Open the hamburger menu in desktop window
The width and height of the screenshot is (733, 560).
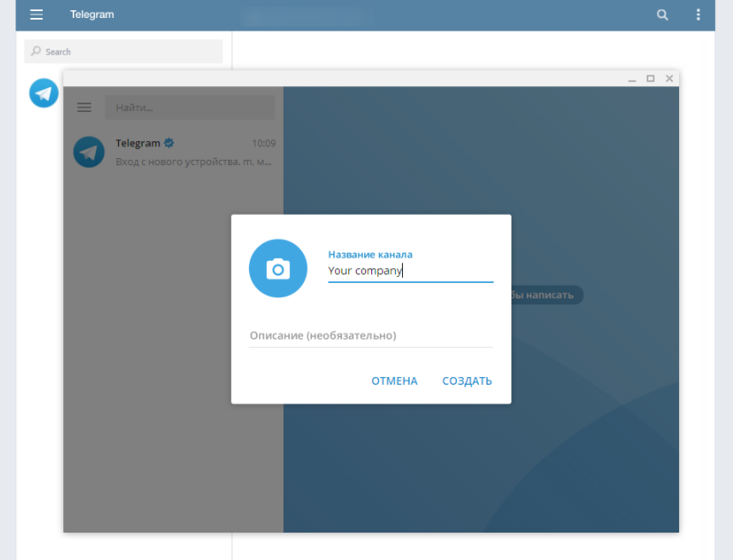pos(84,108)
